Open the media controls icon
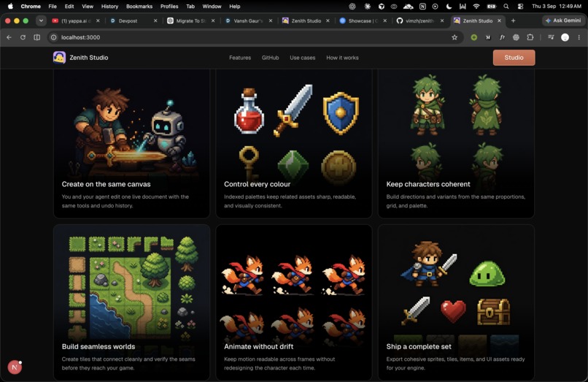 551,37
